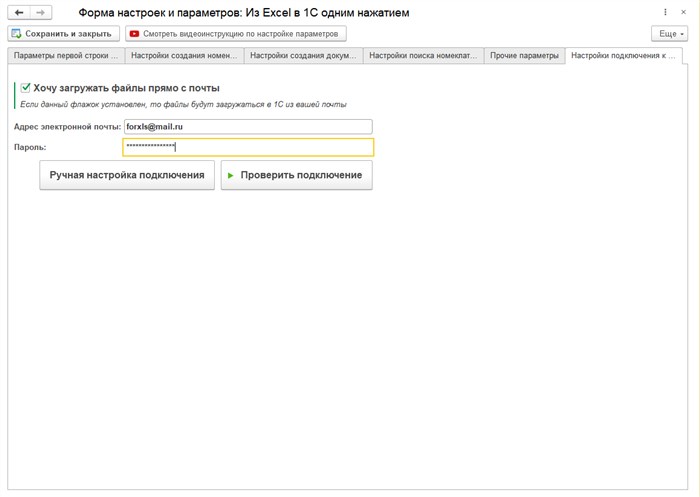700x497 pixels.
Task: Go back with the left arrow
Action: 19,13
